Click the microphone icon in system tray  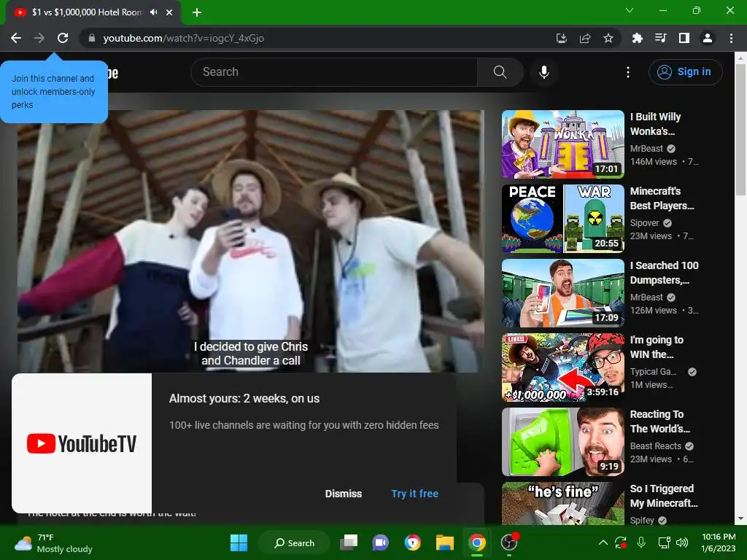[641, 542]
